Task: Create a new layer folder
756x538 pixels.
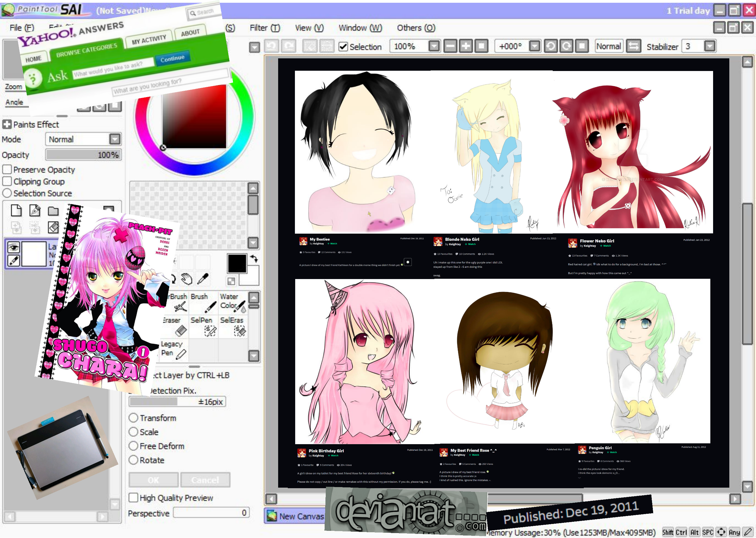Action: tap(53, 211)
